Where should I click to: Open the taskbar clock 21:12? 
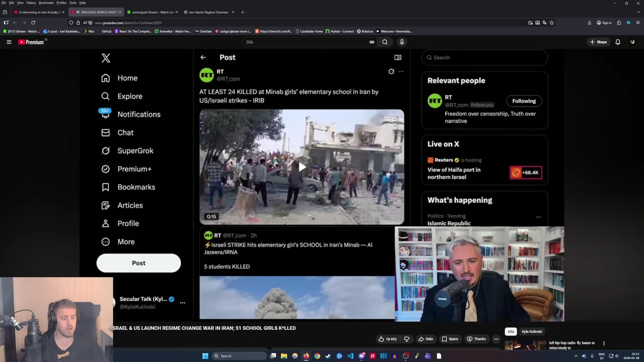pyautogui.click(x=631, y=356)
